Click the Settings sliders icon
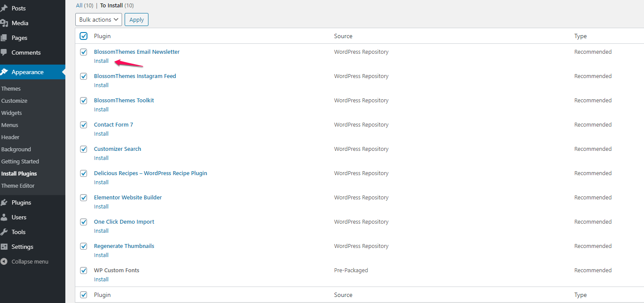The height and width of the screenshot is (303, 644). click(x=4, y=247)
